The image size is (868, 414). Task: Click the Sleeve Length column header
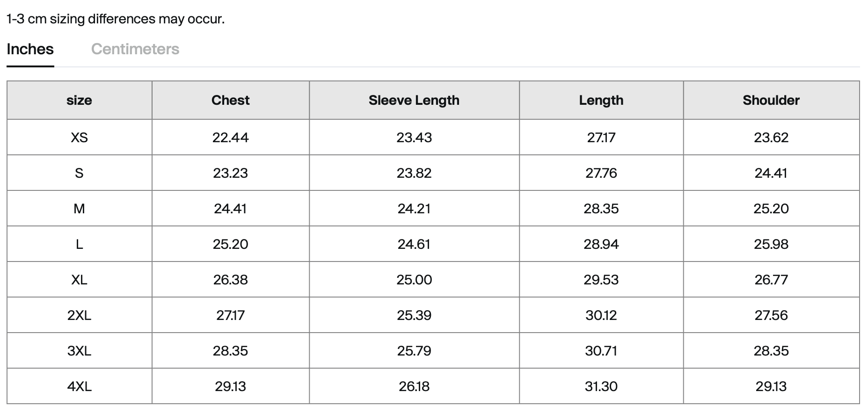click(x=414, y=100)
